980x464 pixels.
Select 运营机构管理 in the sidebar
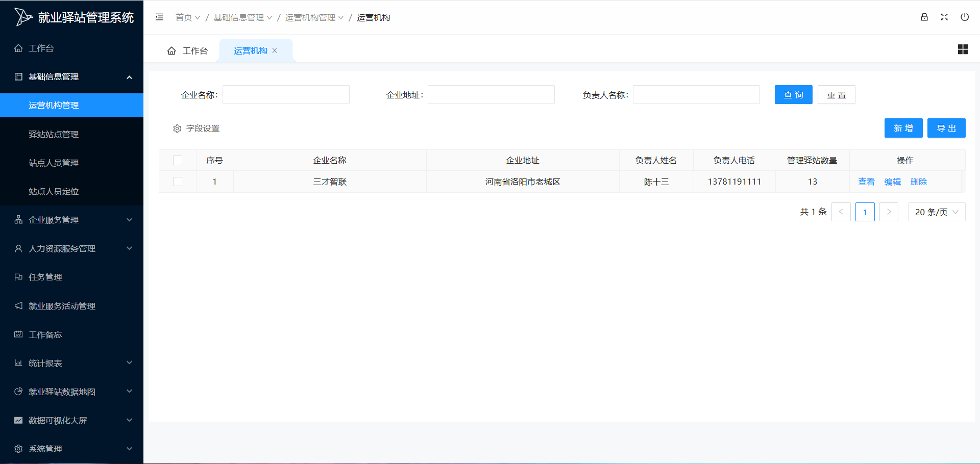pos(71,105)
